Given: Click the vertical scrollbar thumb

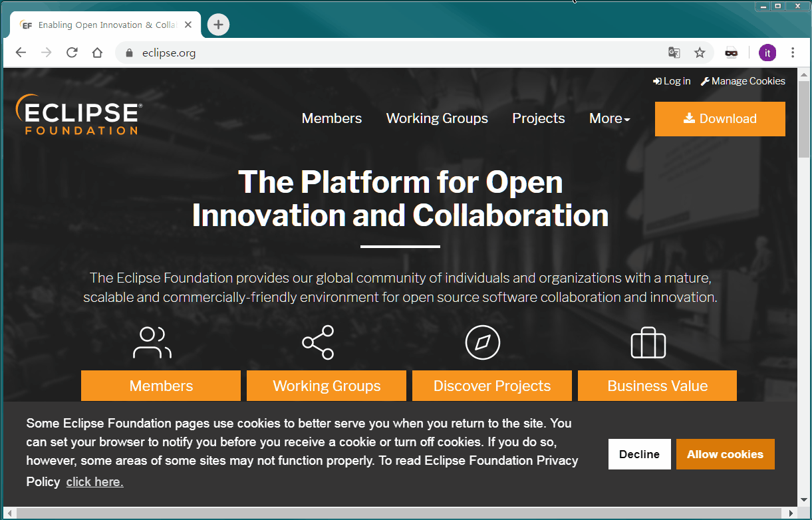Looking at the screenshot, I should [803, 120].
